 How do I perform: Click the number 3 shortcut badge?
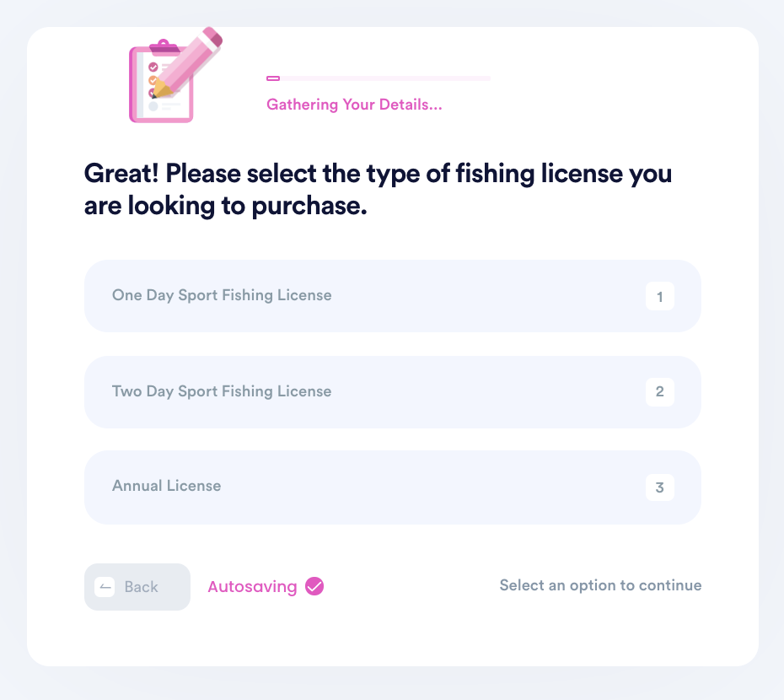click(x=659, y=487)
